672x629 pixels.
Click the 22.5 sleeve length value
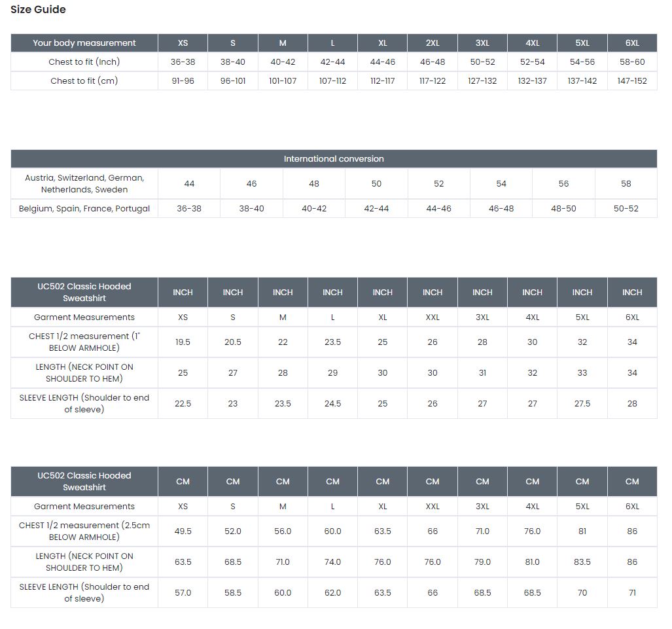(183, 404)
